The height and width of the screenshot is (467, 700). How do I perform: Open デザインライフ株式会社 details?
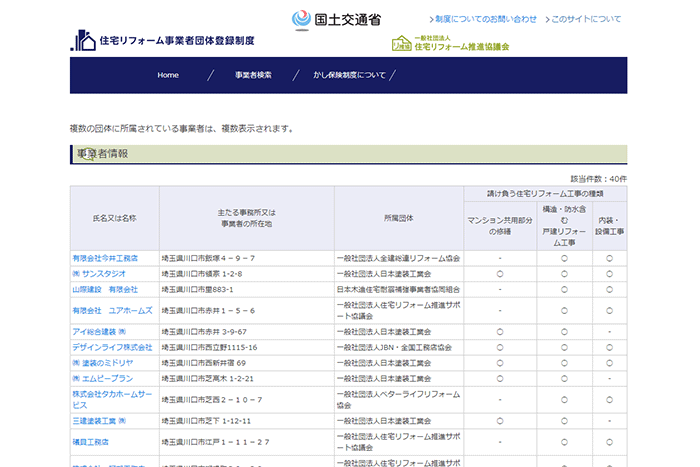point(112,347)
